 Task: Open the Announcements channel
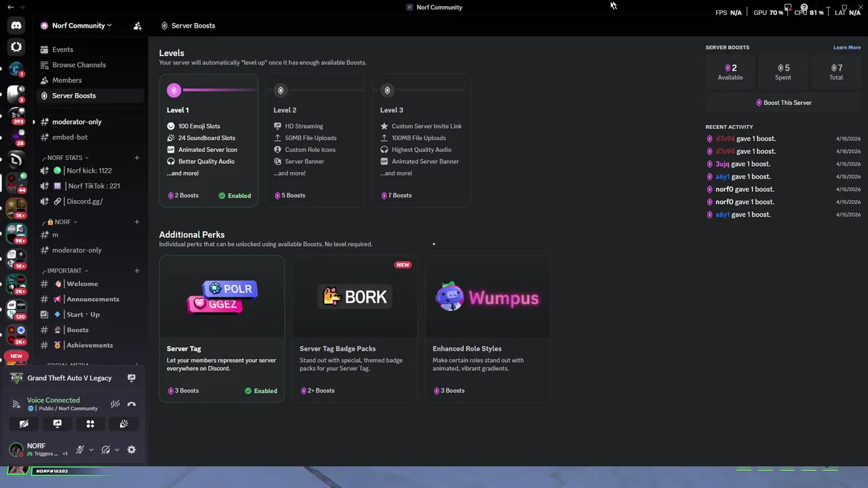click(x=90, y=299)
